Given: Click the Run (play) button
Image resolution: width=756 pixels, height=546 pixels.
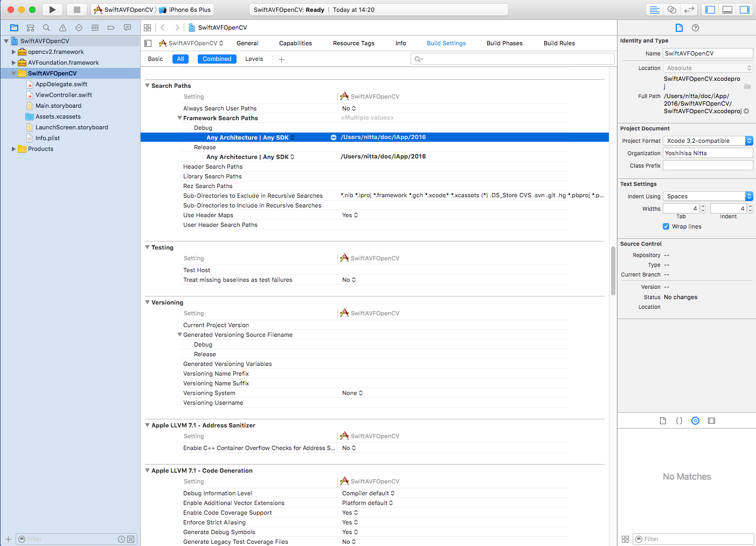Looking at the screenshot, I should click(52, 10).
